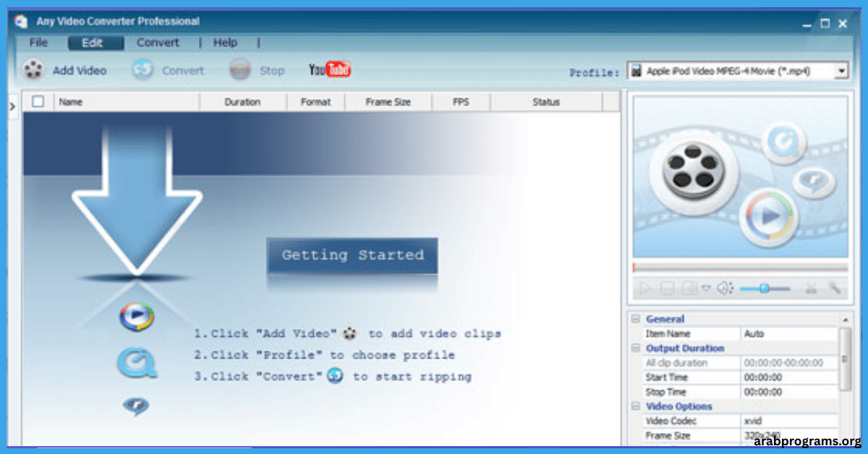
Task: Click the application logo in the title bar
Action: [x=21, y=22]
